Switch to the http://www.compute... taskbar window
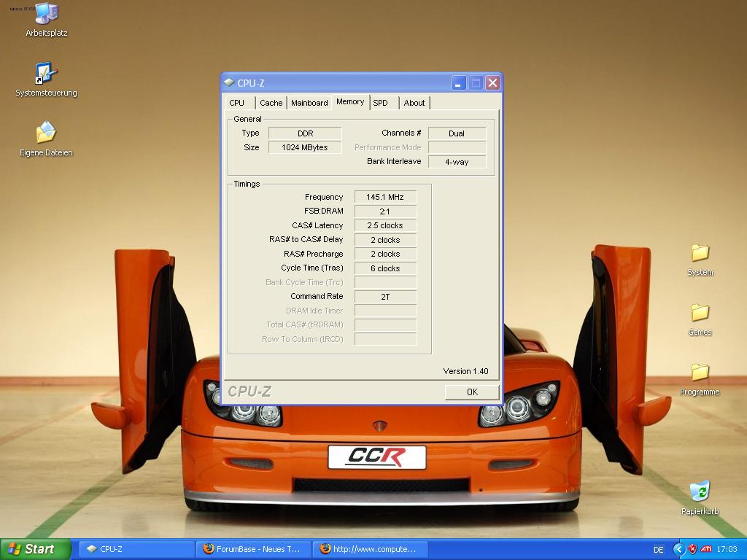The height and width of the screenshot is (560, 747). click(370, 549)
